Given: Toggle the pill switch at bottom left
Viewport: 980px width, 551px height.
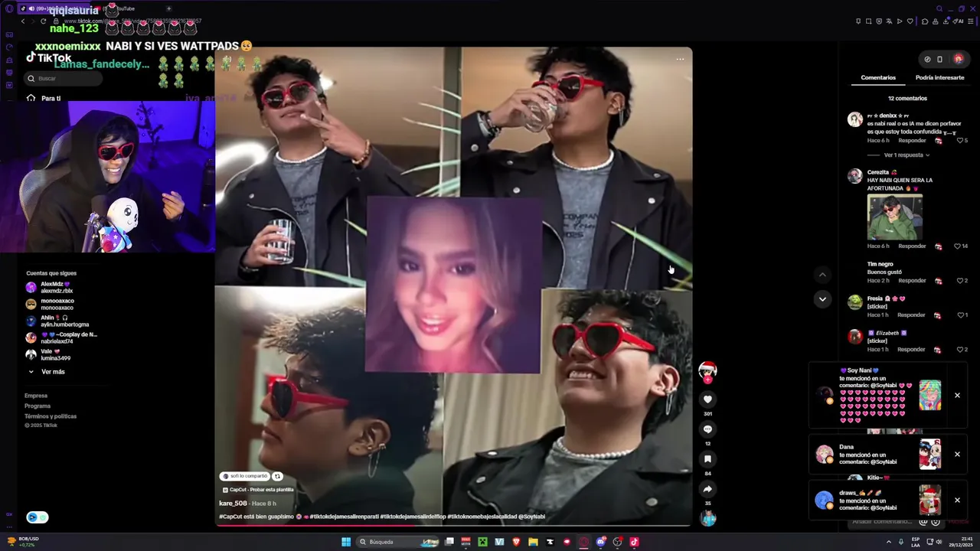Looking at the screenshot, I should click(37, 517).
